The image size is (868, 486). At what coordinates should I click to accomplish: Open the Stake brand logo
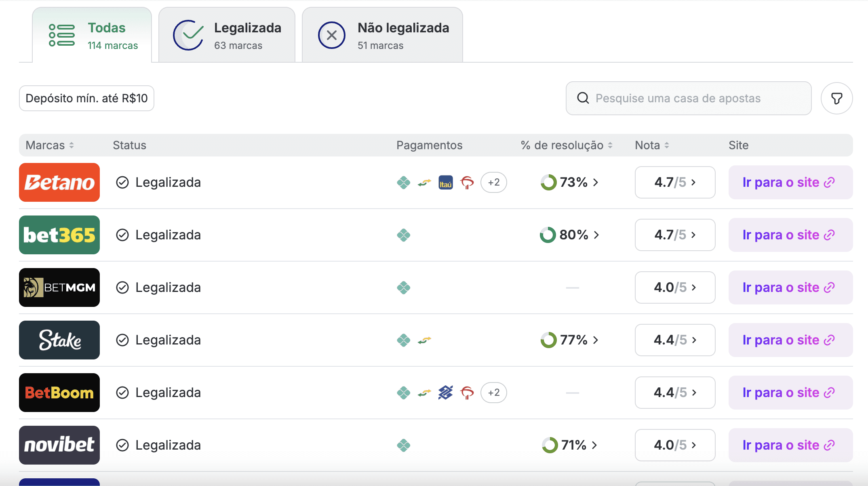[x=59, y=340]
